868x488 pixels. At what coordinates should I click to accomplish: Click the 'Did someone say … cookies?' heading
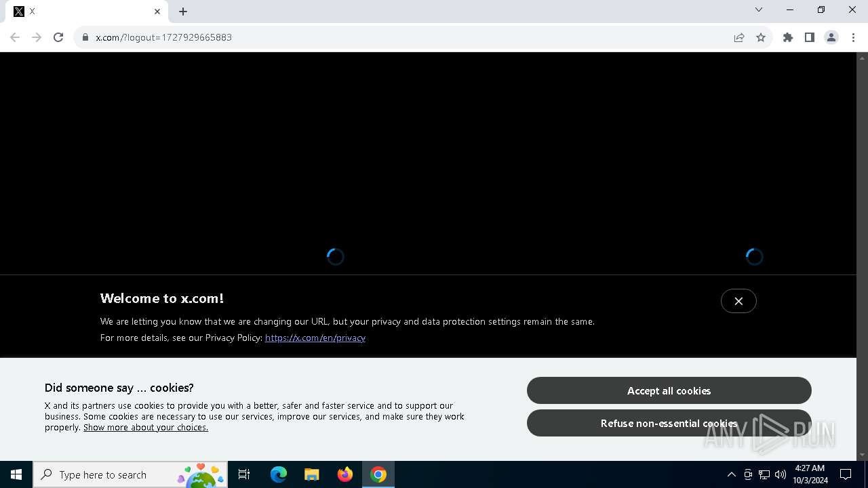point(119,388)
